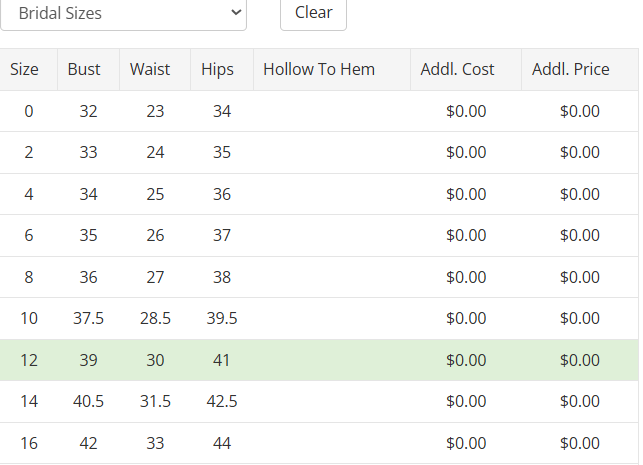Click the Hips column header
The image size is (643, 465).
(x=217, y=69)
